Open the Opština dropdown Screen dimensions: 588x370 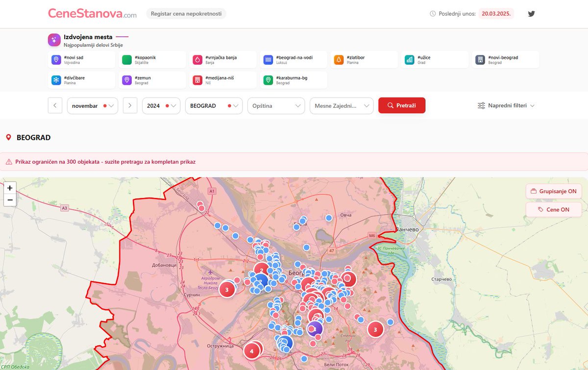click(x=276, y=105)
